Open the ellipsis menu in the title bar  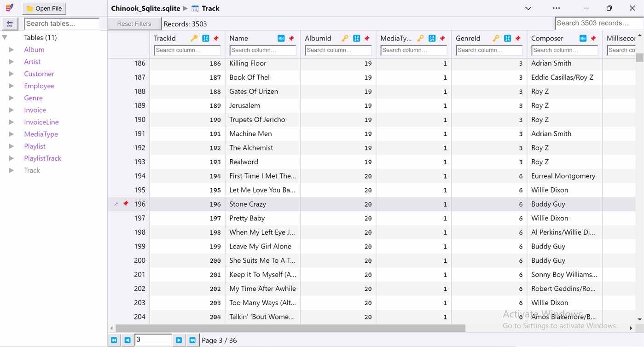pos(556,8)
